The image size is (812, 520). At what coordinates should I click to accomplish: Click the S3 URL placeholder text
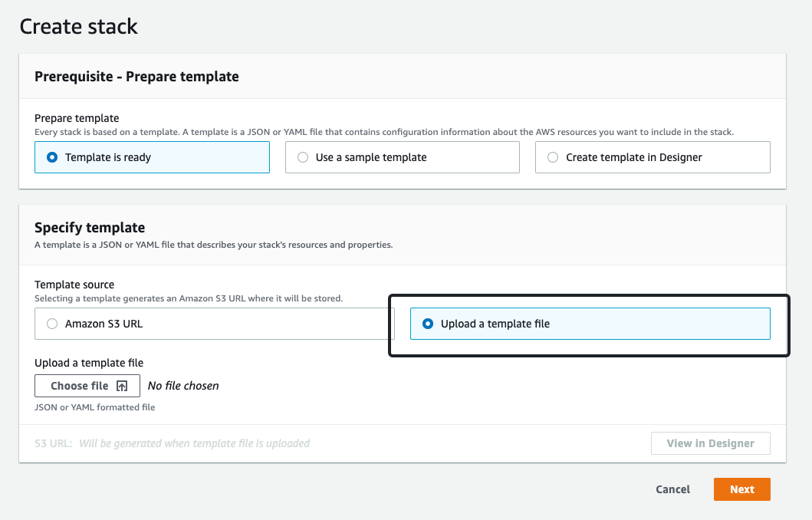(194, 443)
